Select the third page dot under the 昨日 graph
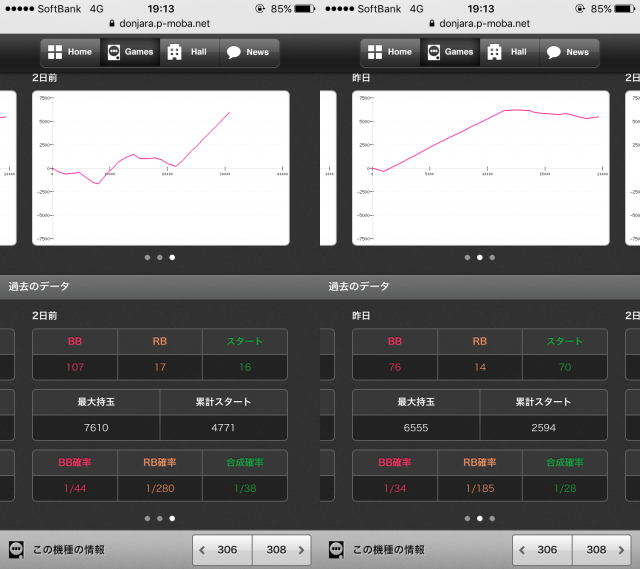Image resolution: width=640 pixels, height=569 pixels. click(492, 257)
